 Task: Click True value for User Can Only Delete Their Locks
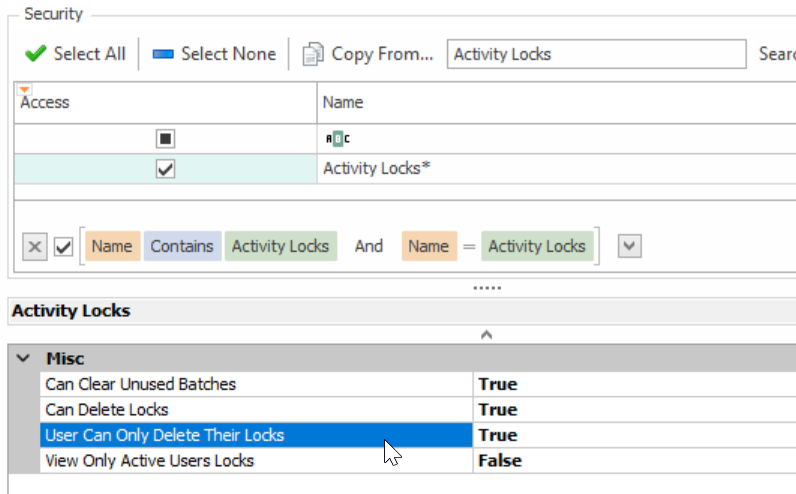pos(497,435)
